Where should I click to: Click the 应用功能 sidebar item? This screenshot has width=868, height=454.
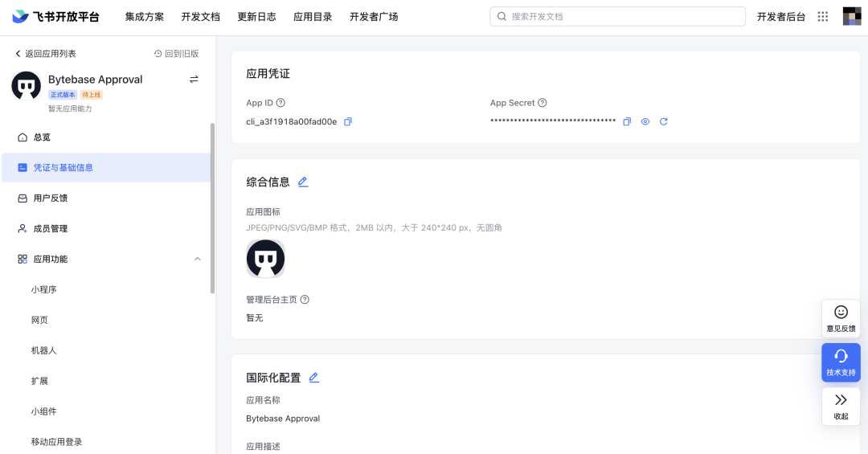[105, 259]
